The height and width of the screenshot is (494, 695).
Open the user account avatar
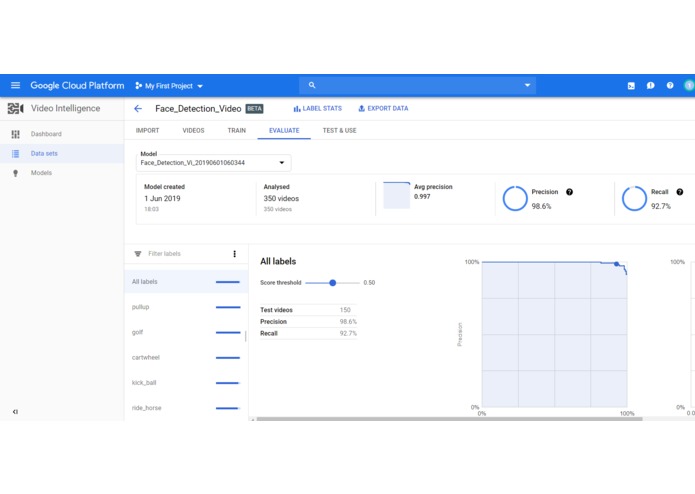(x=689, y=86)
